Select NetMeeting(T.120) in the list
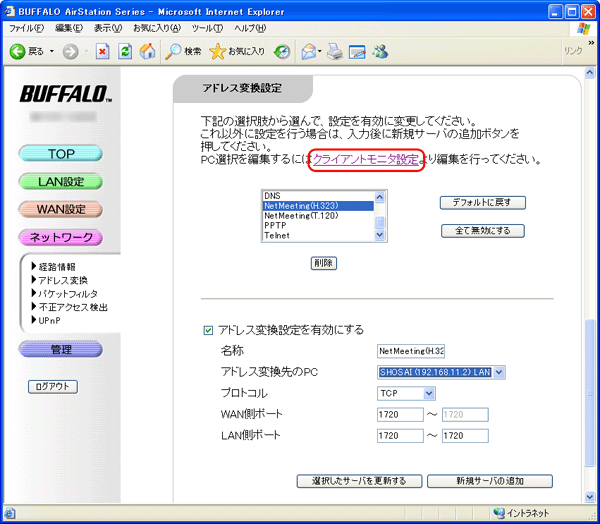 coord(318,215)
